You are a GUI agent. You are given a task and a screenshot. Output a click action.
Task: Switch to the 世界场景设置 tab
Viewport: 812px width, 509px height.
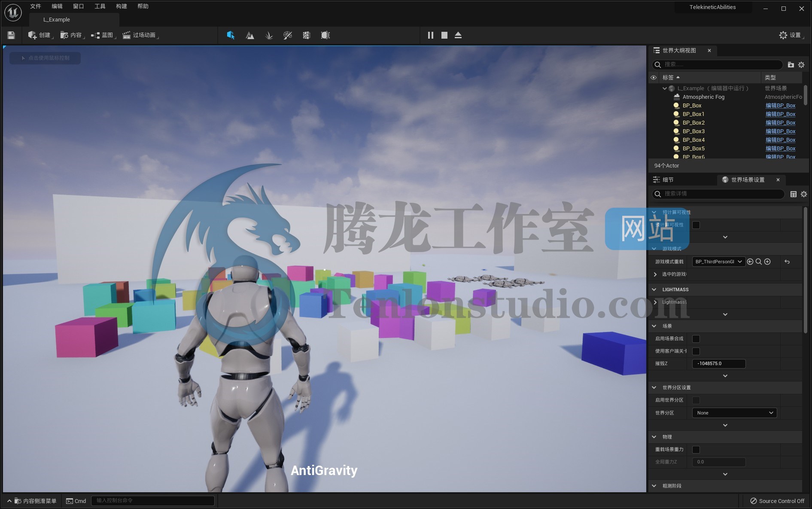tap(748, 180)
